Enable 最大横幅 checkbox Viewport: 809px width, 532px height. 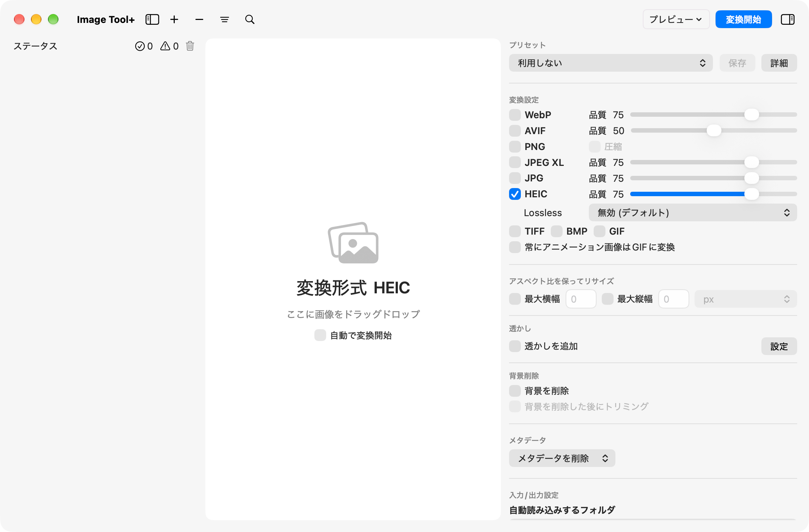(x=515, y=299)
